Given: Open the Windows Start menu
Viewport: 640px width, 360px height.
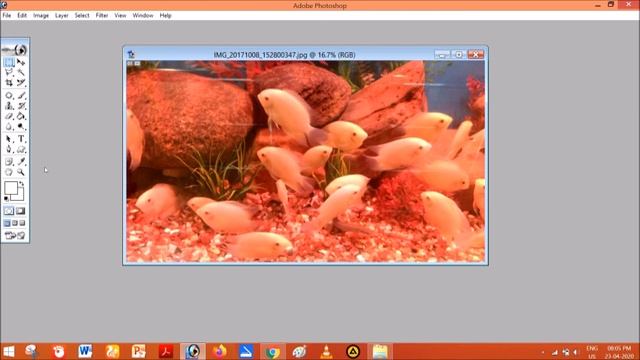Looking at the screenshot, I should [9, 351].
